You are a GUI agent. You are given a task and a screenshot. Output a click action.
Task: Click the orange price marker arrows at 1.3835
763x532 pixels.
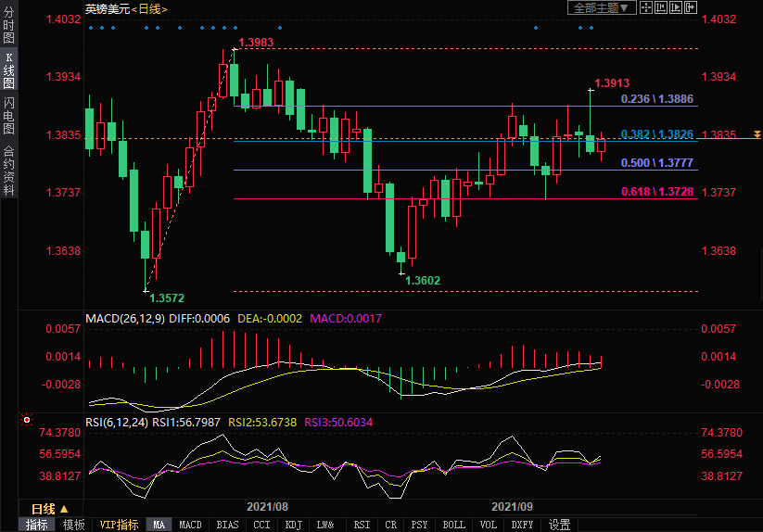[x=757, y=135]
